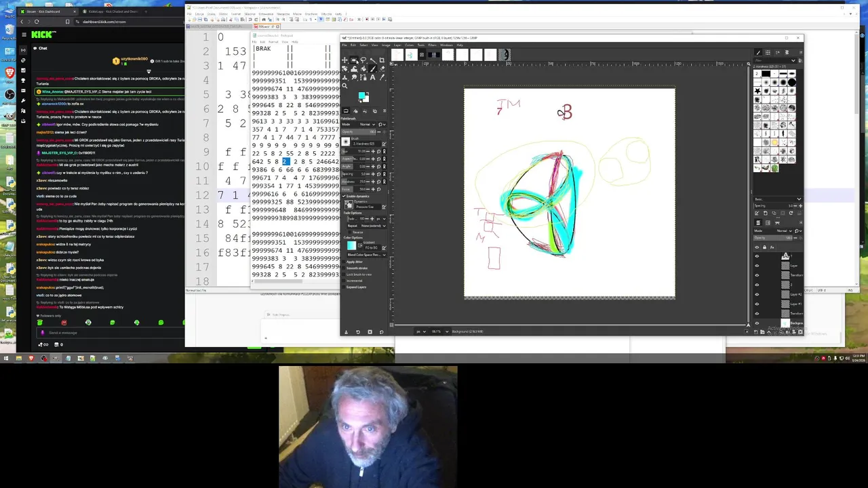This screenshot has width=868, height=488.
Task: Edit the FG to BG gradient
Action: click(x=384, y=247)
